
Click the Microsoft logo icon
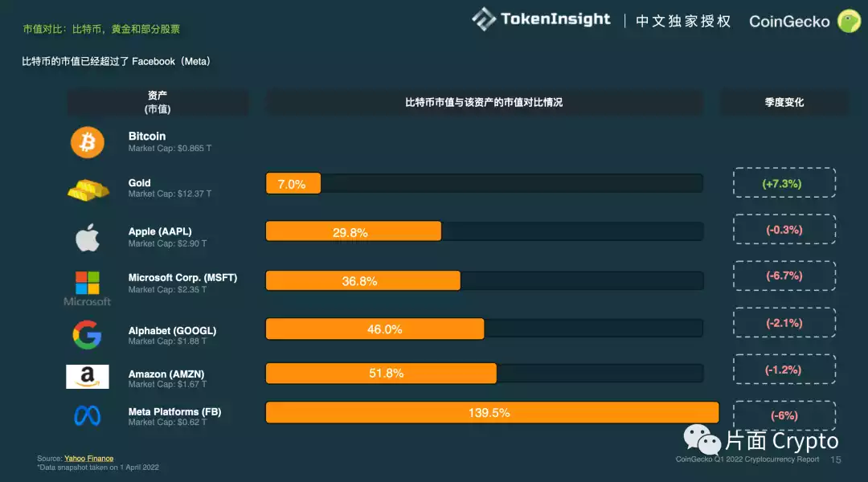point(88,284)
